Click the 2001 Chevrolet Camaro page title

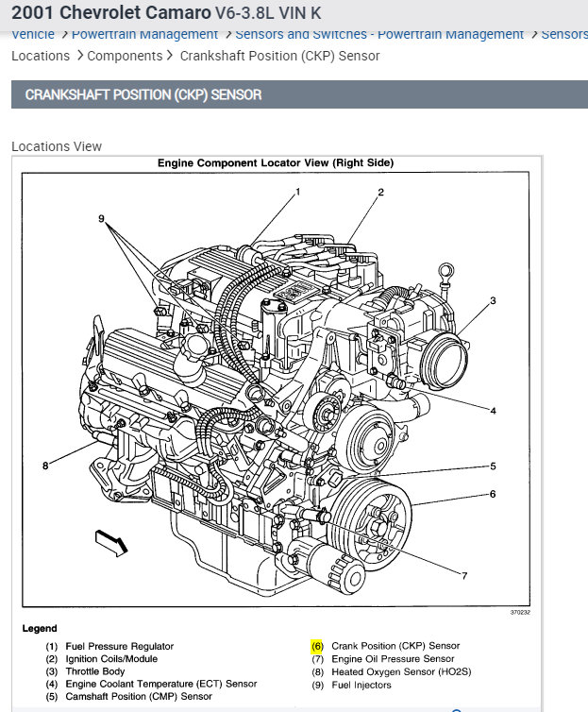point(166,12)
